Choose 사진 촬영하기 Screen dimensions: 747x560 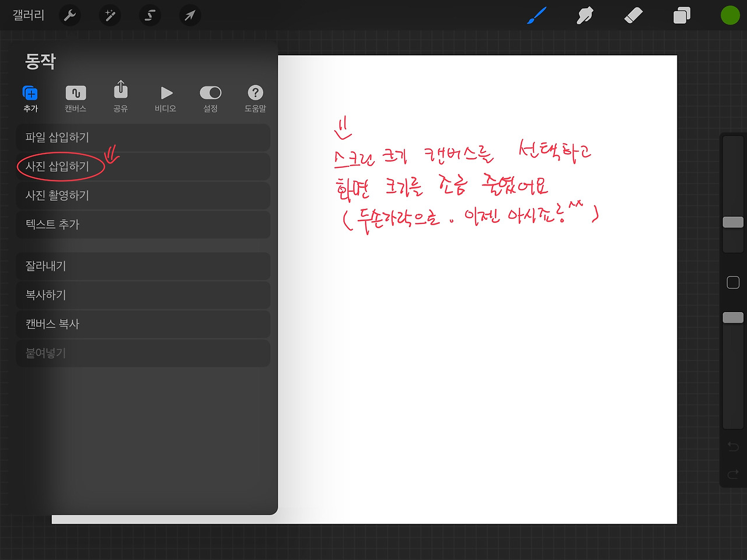click(x=143, y=196)
